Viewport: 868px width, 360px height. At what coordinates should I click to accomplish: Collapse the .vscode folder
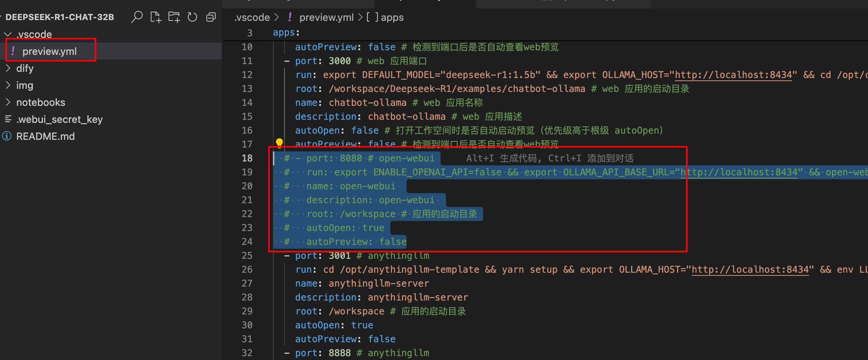(8, 34)
